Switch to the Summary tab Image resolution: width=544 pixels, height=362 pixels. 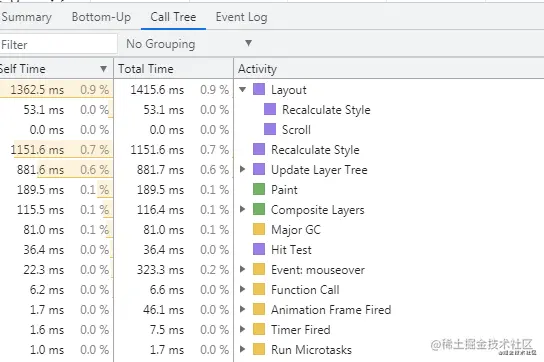pyautogui.click(x=27, y=17)
